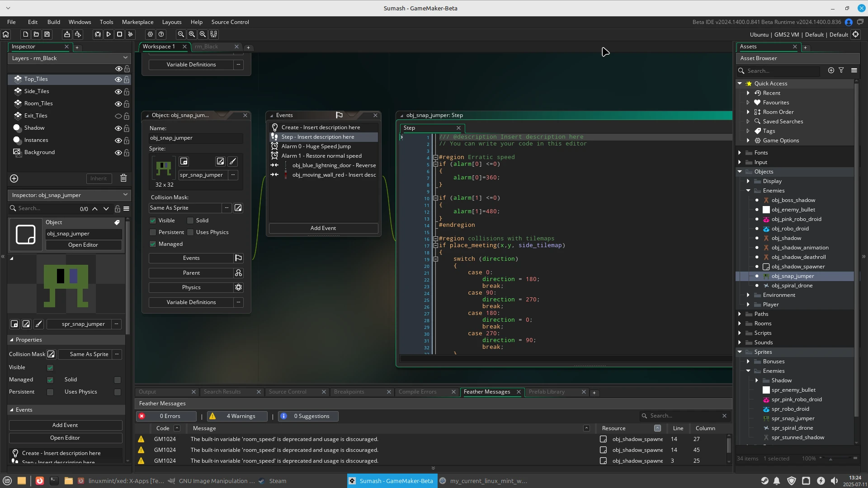Click the new sprite icon in object editor
868x488 pixels.
184,161
